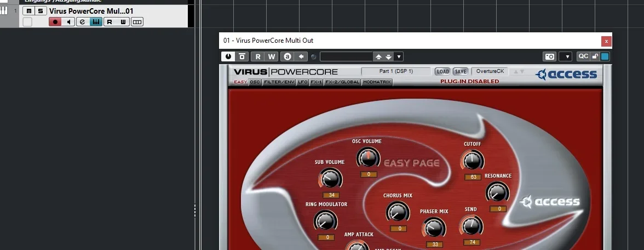Click the copy A to B arrow icon
This screenshot has height=250, width=644.
(301, 56)
